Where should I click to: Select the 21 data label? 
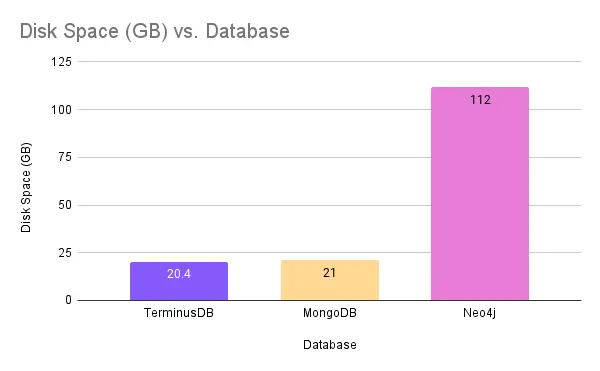(x=329, y=273)
